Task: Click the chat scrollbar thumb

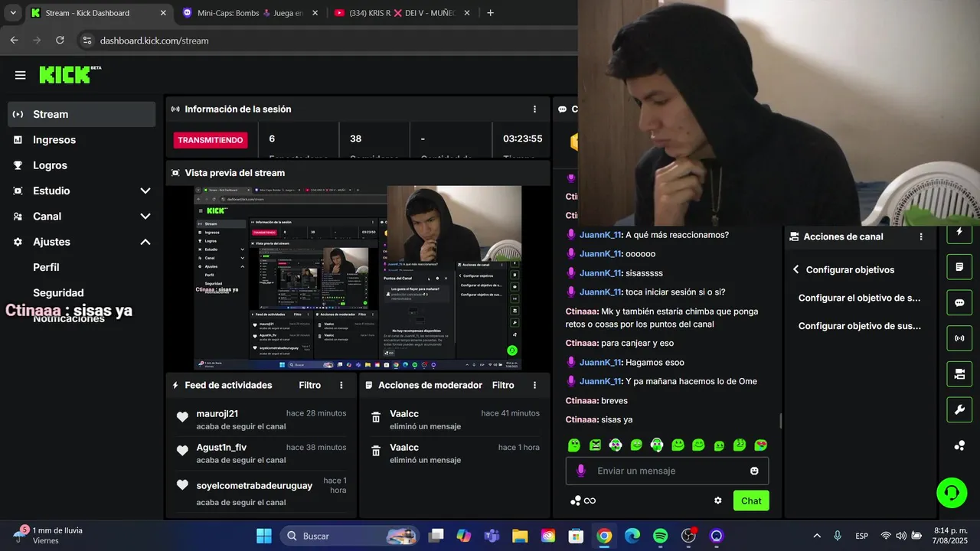Action: click(x=780, y=421)
